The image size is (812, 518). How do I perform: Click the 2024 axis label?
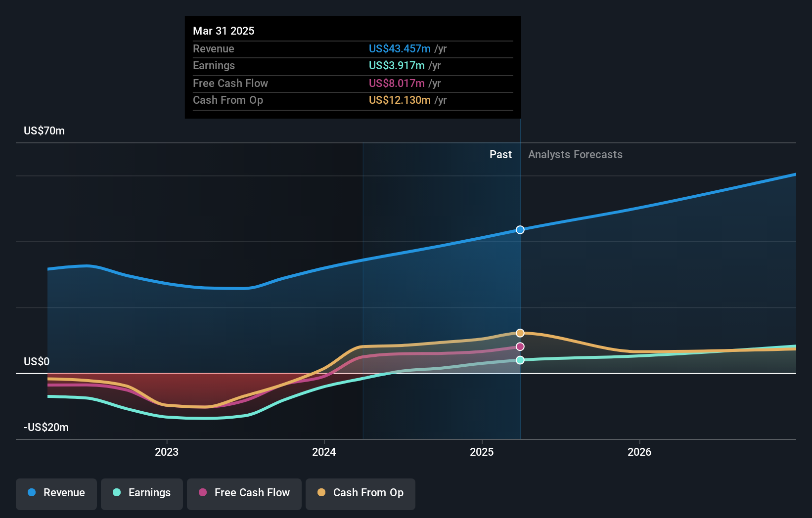[x=324, y=451]
